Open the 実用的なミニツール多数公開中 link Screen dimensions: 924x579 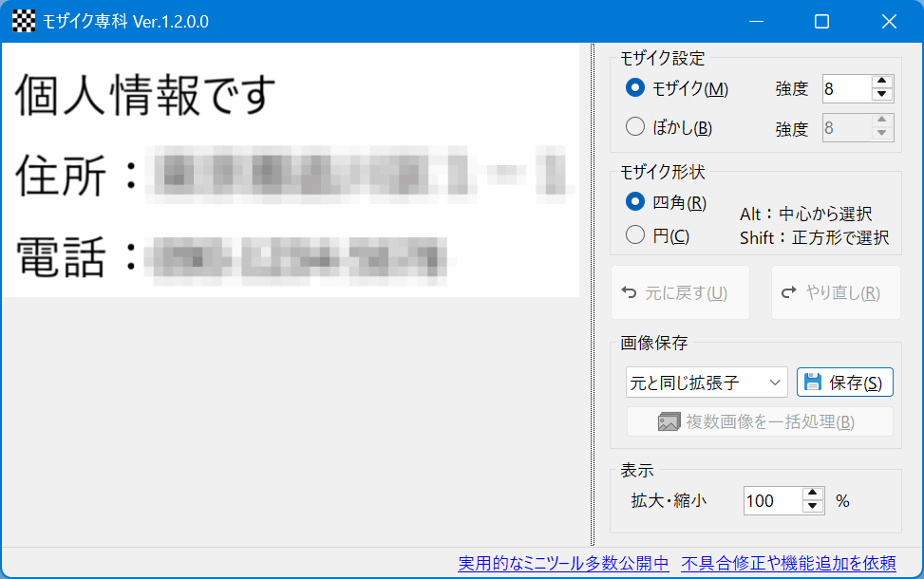(563, 563)
